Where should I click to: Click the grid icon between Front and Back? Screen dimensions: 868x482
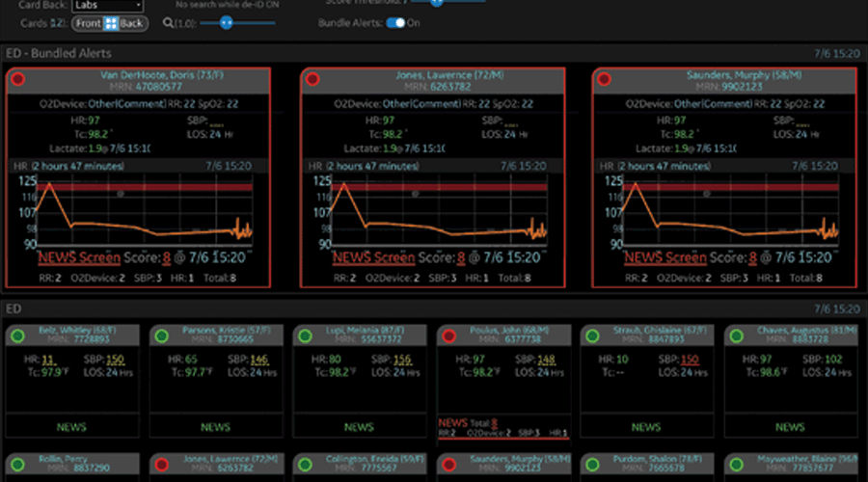pyautogui.click(x=111, y=23)
